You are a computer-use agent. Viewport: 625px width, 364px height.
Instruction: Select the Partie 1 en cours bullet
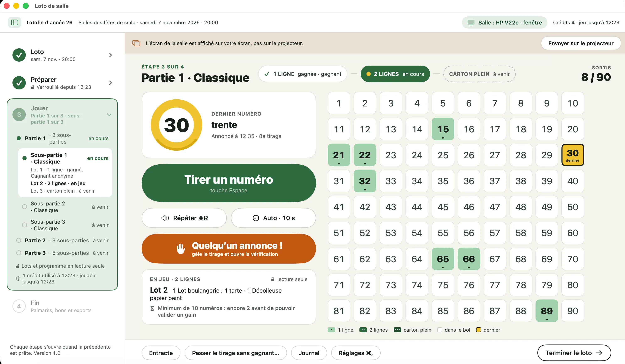coord(19,138)
